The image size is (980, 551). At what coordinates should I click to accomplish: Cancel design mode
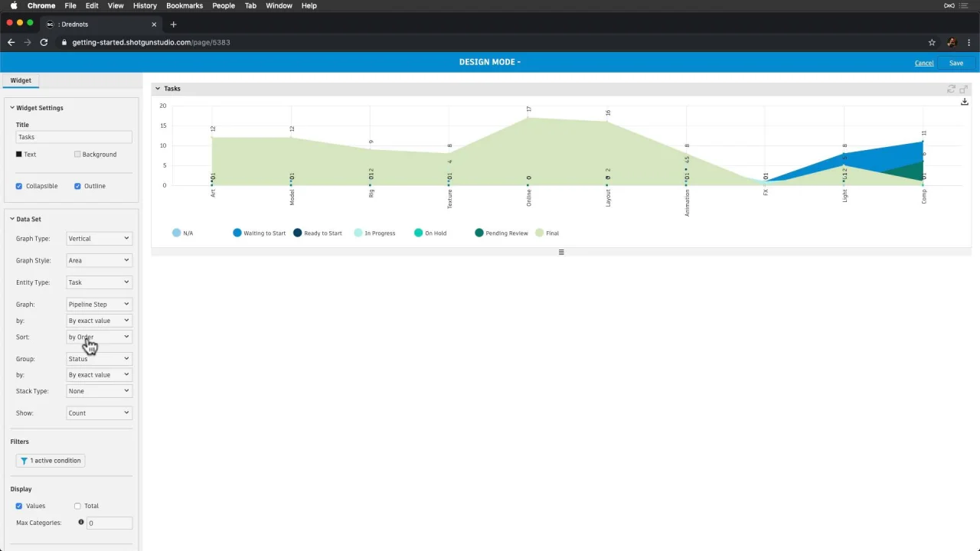click(924, 63)
